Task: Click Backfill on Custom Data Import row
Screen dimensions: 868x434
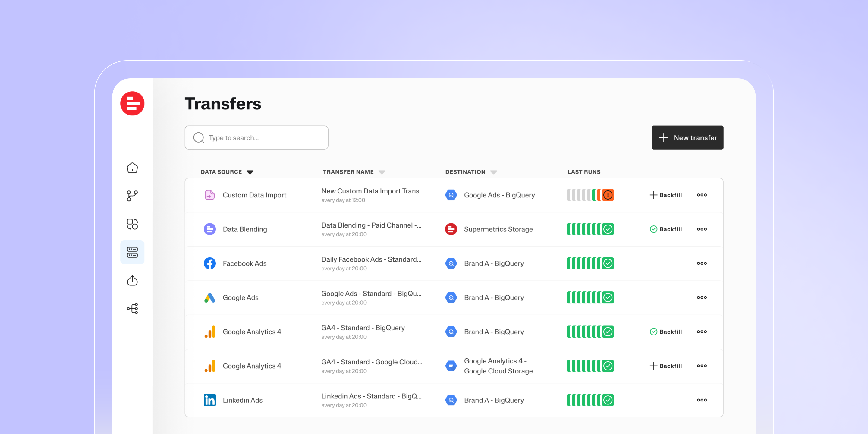Action: coord(665,195)
